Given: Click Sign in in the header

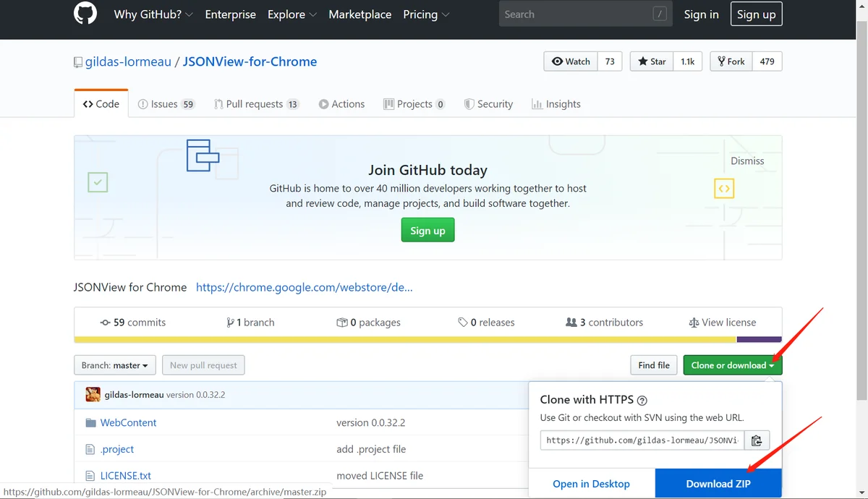Looking at the screenshot, I should point(702,14).
